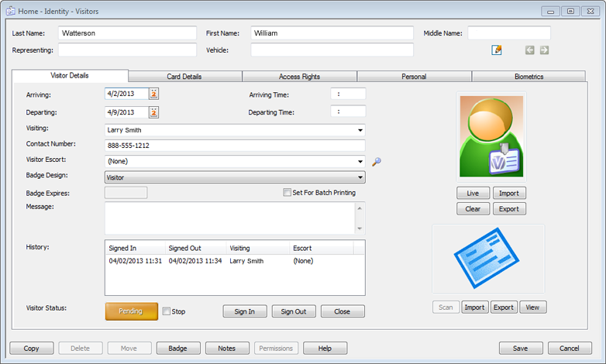Click the Contact Number input field

point(234,146)
